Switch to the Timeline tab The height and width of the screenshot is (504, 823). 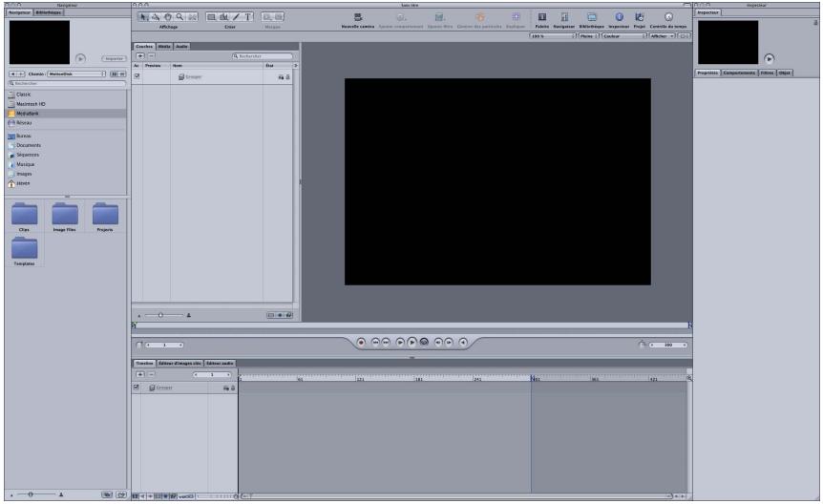(x=144, y=364)
